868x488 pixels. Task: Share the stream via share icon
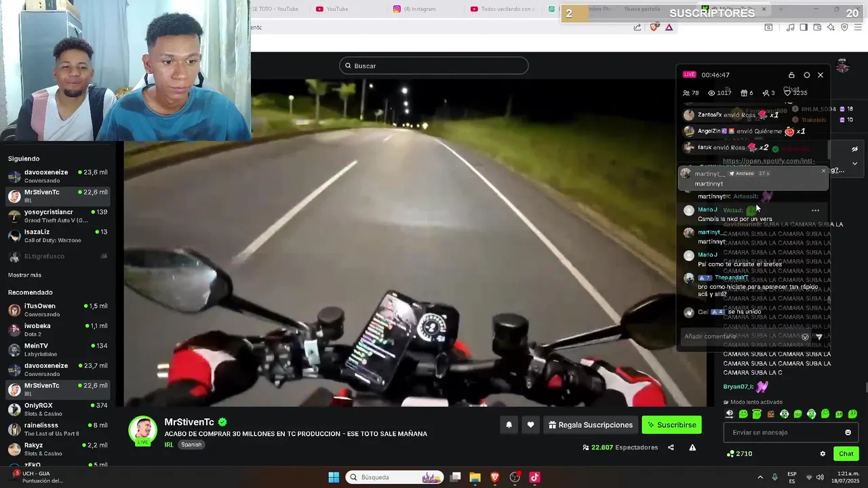671,447
